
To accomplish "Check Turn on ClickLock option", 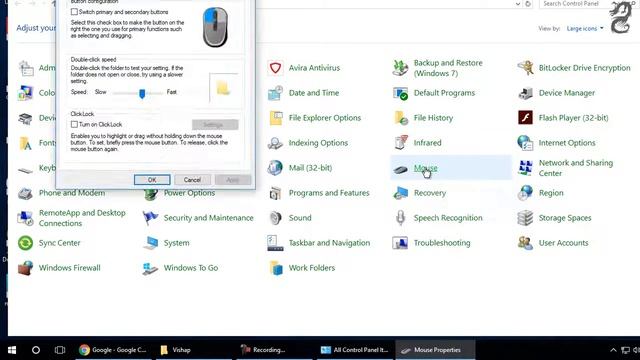I will tap(74, 124).
